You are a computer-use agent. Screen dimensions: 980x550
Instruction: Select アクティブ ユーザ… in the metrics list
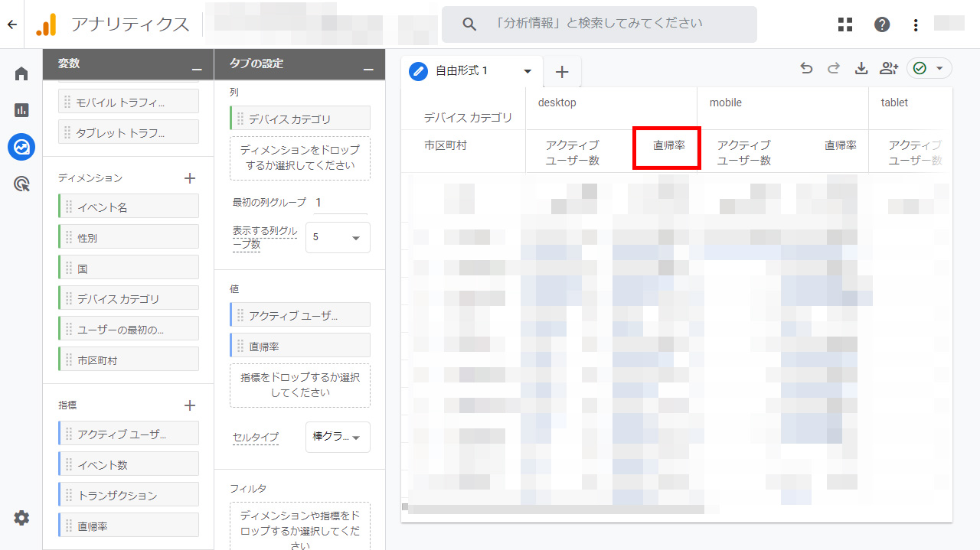pos(129,434)
